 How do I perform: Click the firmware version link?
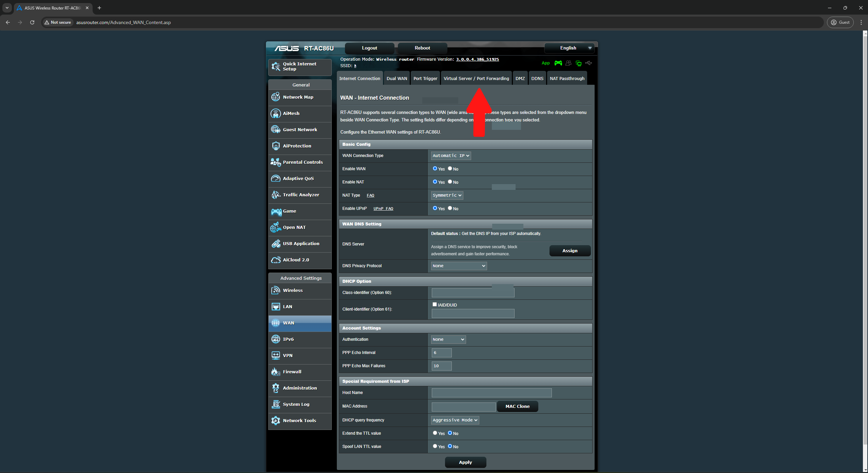point(477,59)
